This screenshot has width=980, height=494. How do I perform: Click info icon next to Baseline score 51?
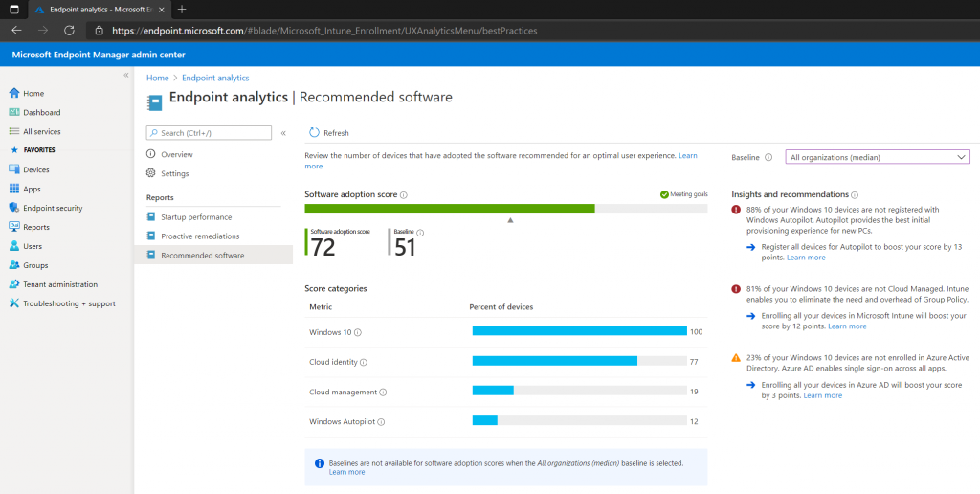coord(420,233)
